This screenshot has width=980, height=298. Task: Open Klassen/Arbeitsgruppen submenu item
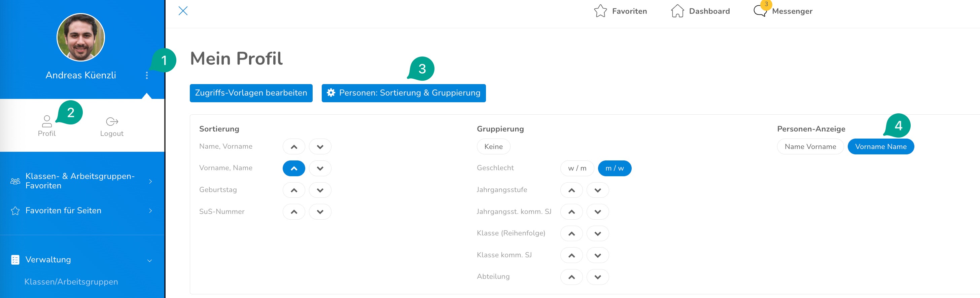pyautogui.click(x=71, y=282)
